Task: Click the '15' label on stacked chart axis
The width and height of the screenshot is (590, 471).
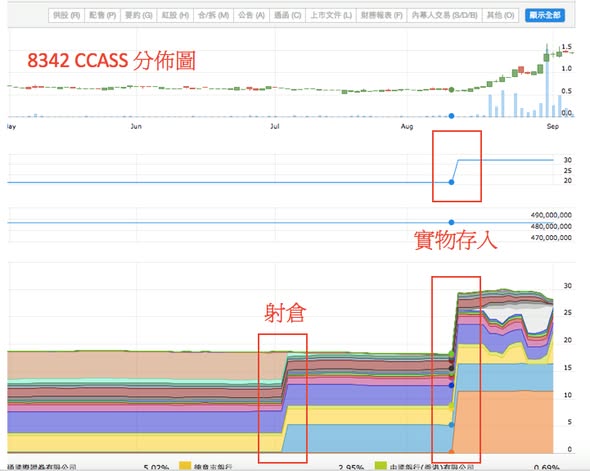Action: click(568, 368)
